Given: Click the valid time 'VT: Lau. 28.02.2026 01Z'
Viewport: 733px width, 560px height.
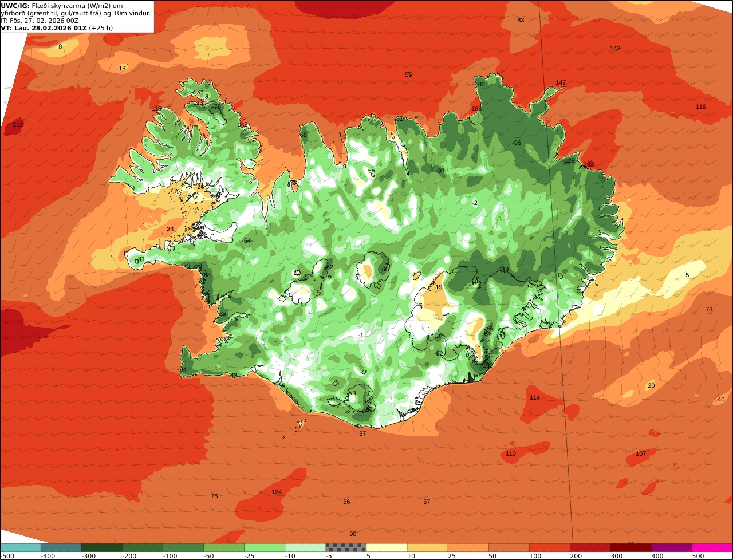Looking at the screenshot, I should [44, 27].
